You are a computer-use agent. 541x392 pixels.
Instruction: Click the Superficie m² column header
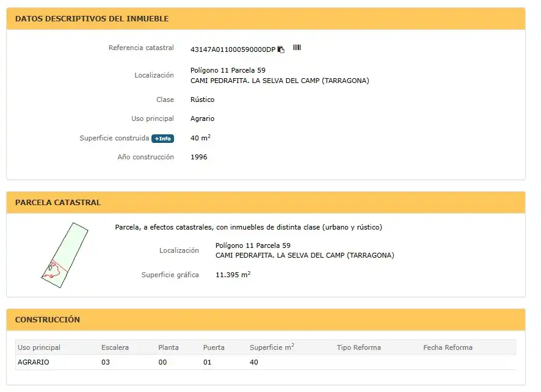click(x=272, y=347)
